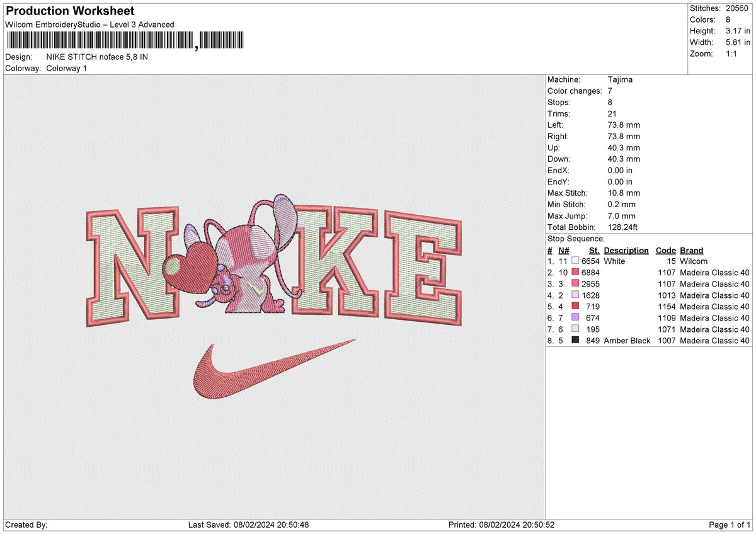Pick the Amber Black color swatch

point(575,340)
